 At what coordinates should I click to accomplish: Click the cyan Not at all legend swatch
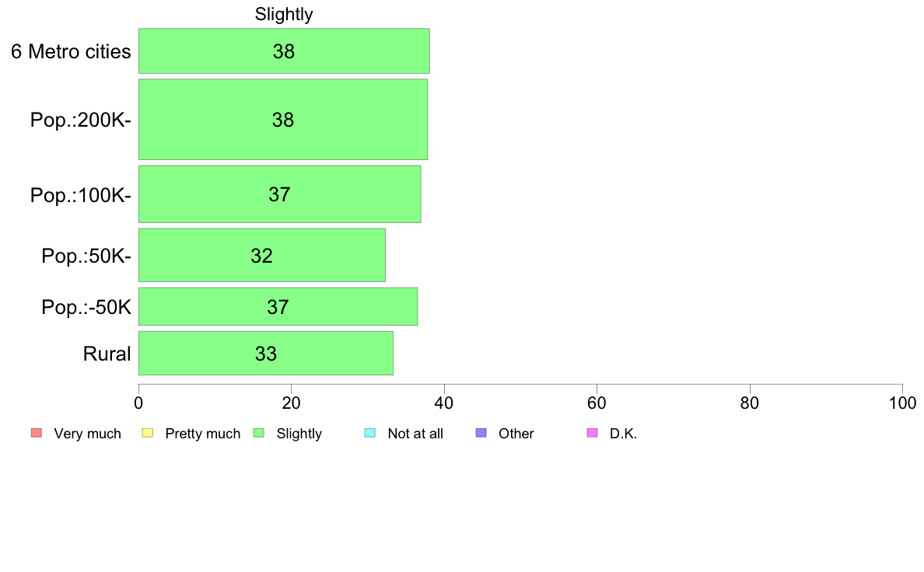pyautogui.click(x=370, y=433)
